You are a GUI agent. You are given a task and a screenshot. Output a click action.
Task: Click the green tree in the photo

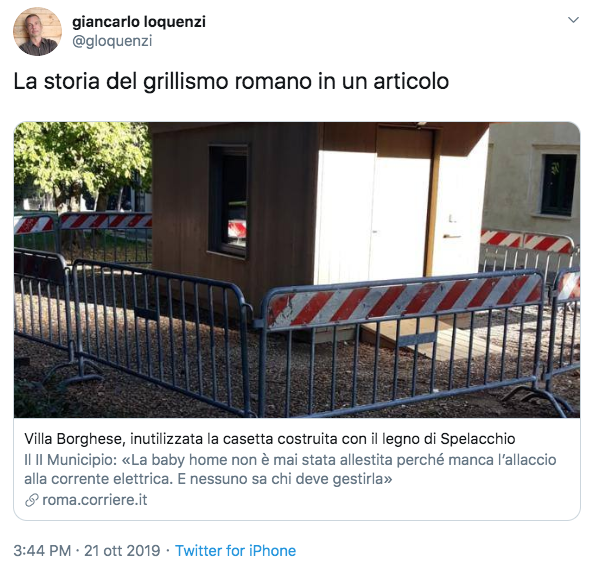coord(82,165)
